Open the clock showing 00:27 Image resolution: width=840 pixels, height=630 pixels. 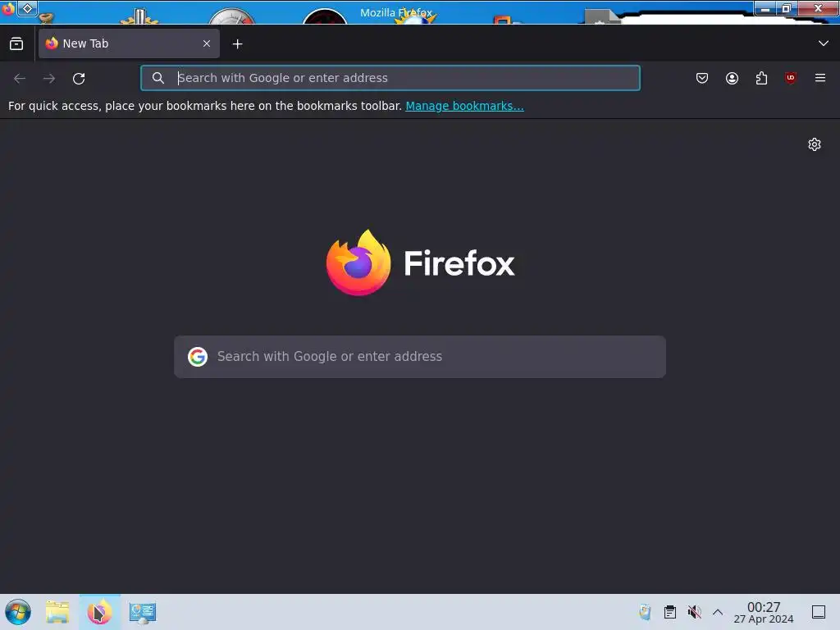pos(764,612)
